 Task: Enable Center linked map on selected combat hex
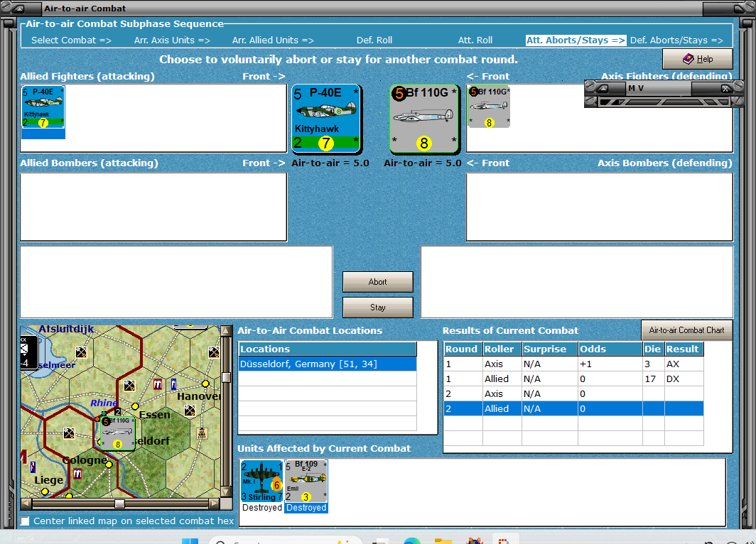click(x=25, y=521)
